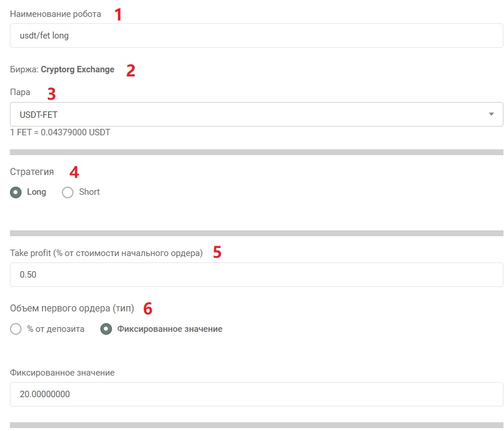The height and width of the screenshot is (431, 504).
Task: Click the Take profit percentage label
Action: point(106,253)
